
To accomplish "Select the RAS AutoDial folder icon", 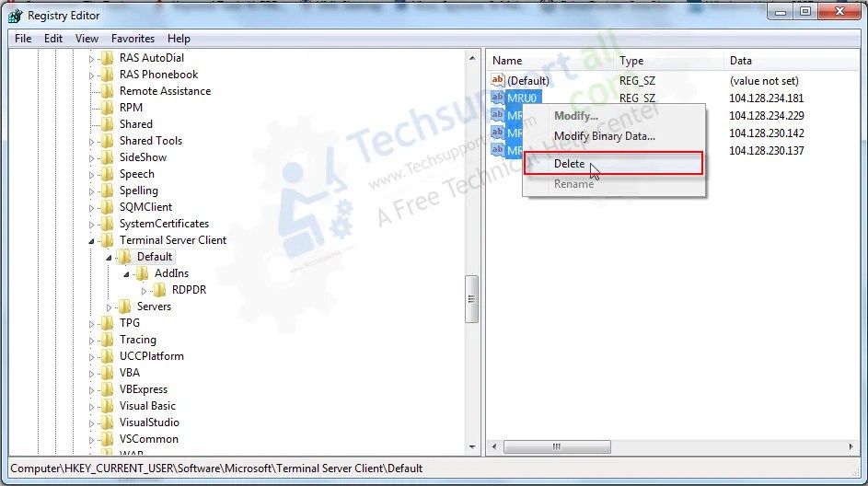I will coord(108,58).
